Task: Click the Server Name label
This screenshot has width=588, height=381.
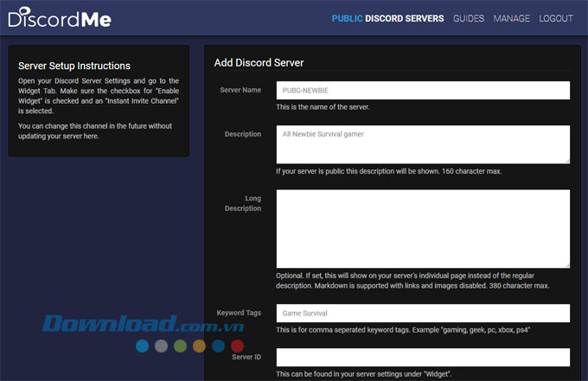Action: [x=240, y=90]
